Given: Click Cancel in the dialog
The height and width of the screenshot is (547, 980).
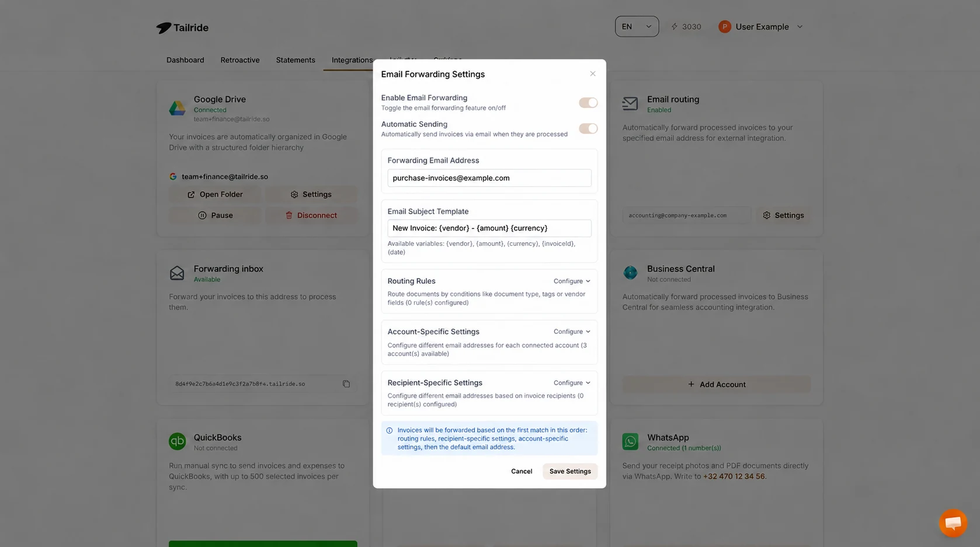Looking at the screenshot, I should [522, 471].
